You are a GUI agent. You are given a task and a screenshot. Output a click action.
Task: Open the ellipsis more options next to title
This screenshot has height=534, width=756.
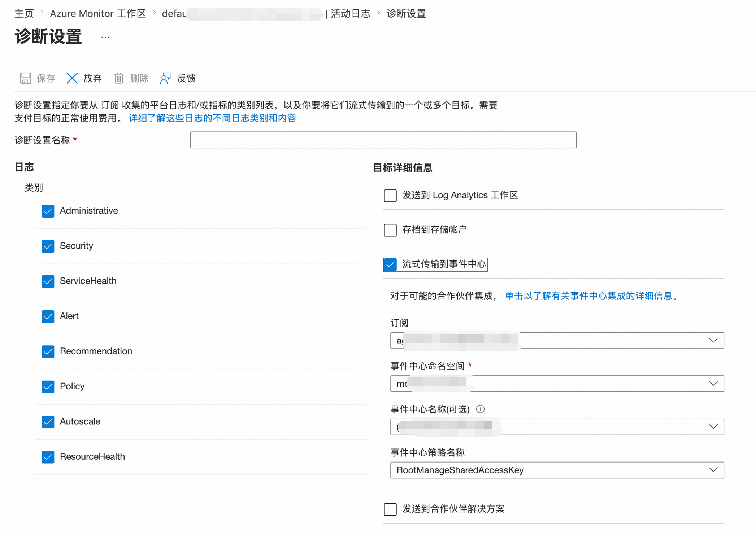(x=105, y=37)
